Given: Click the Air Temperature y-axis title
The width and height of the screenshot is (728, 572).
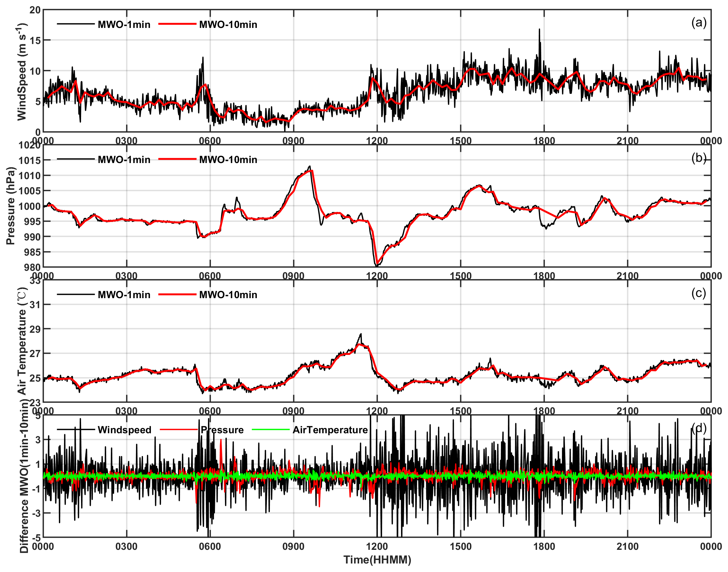Looking at the screenshot, I should click(22, 341).
